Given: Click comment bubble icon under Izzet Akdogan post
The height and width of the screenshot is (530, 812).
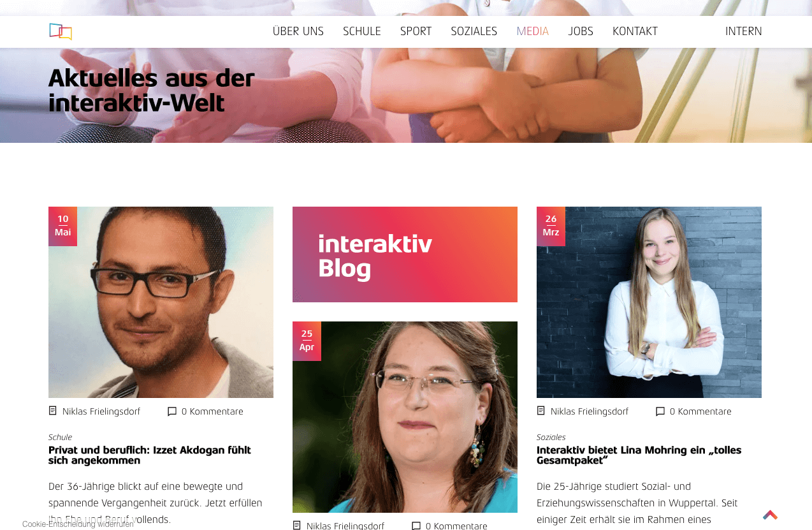Looking at the screenshot, I should pos(172,411).
